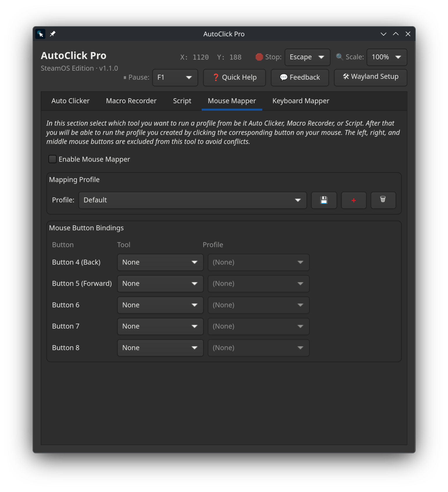This screenshot has width=448, height=492.
Task: Open Tool dropdown for Button 8
Action: coord(160,348)
